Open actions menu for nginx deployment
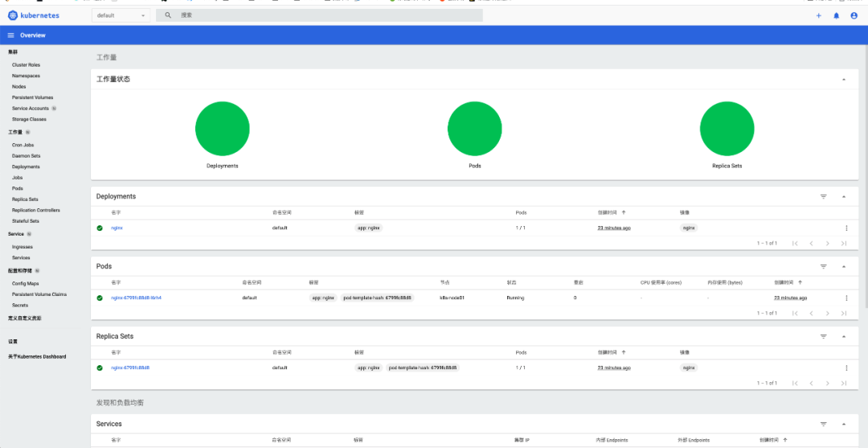 pos(846,228)
